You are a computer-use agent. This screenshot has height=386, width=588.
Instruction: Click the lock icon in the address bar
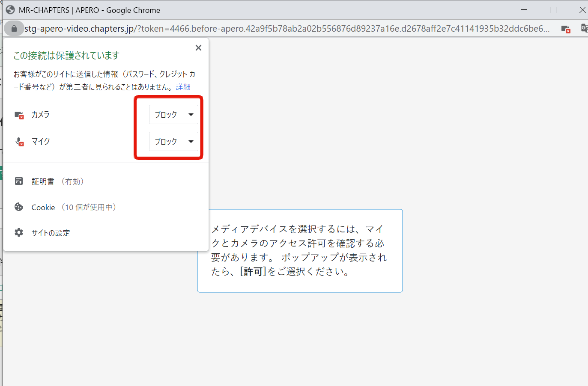pyautogui.click(x=14, y=29)
